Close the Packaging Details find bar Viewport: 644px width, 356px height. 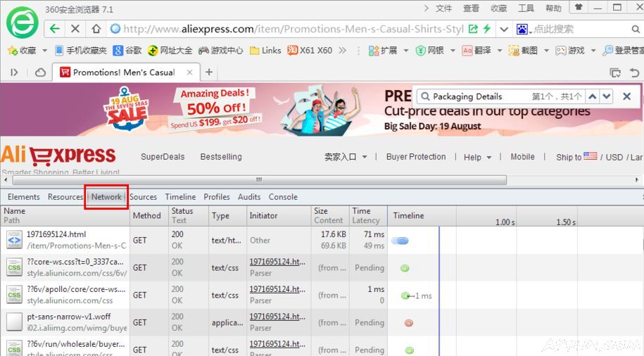(x=626, y=96)
